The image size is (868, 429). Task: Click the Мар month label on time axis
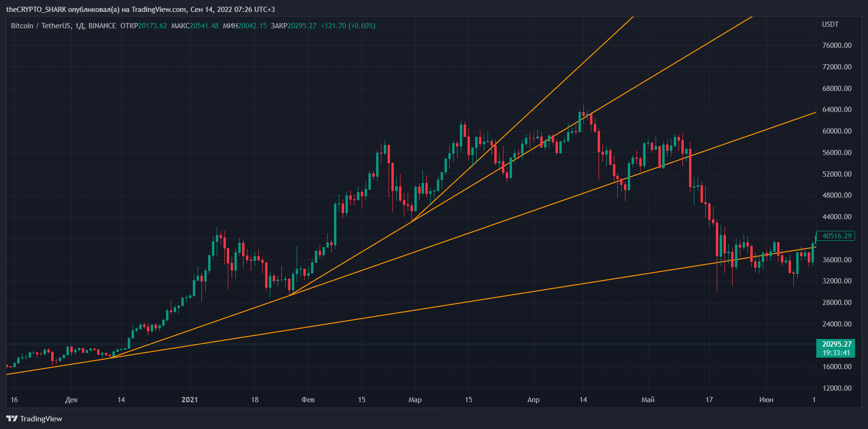(x=415, y=400)
